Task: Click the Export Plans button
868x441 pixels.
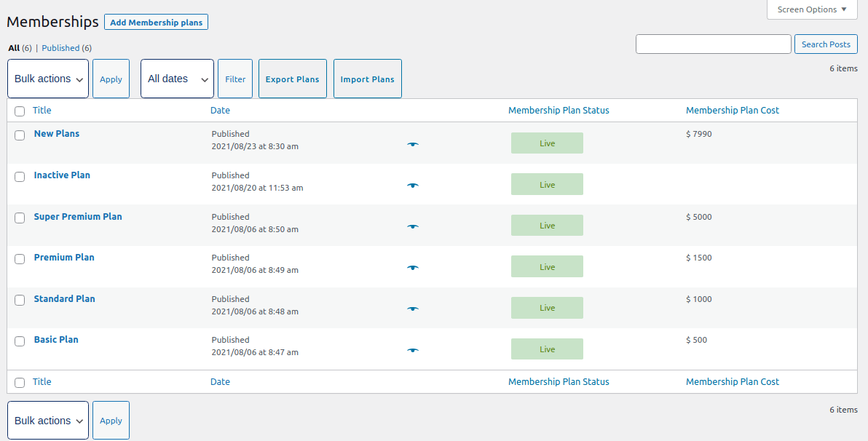Action: coord(292,78)
